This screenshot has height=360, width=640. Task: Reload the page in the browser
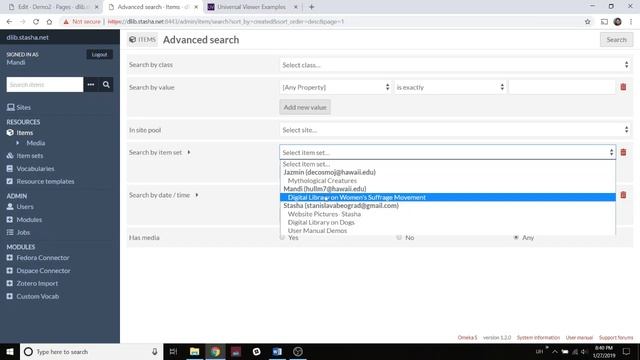(x=36, y=22)
